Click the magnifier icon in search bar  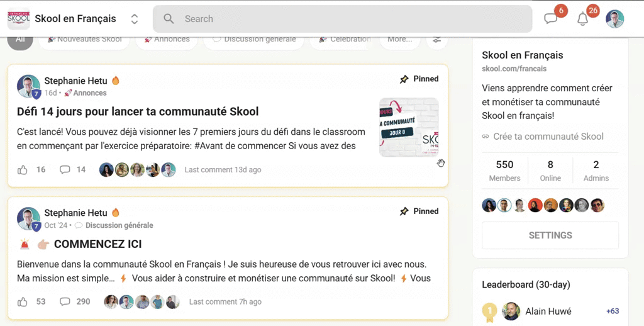pyautogui.click(x=169, y=19)
